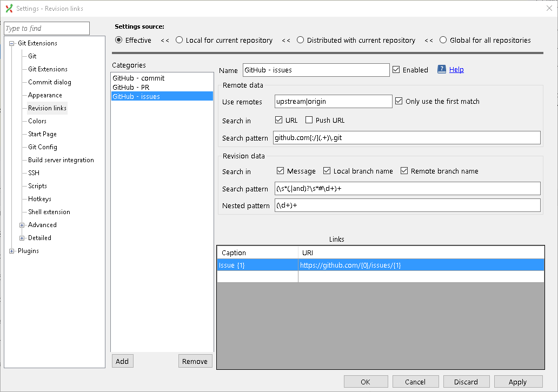Select GitHub - issues category

(x=162, y=96)
